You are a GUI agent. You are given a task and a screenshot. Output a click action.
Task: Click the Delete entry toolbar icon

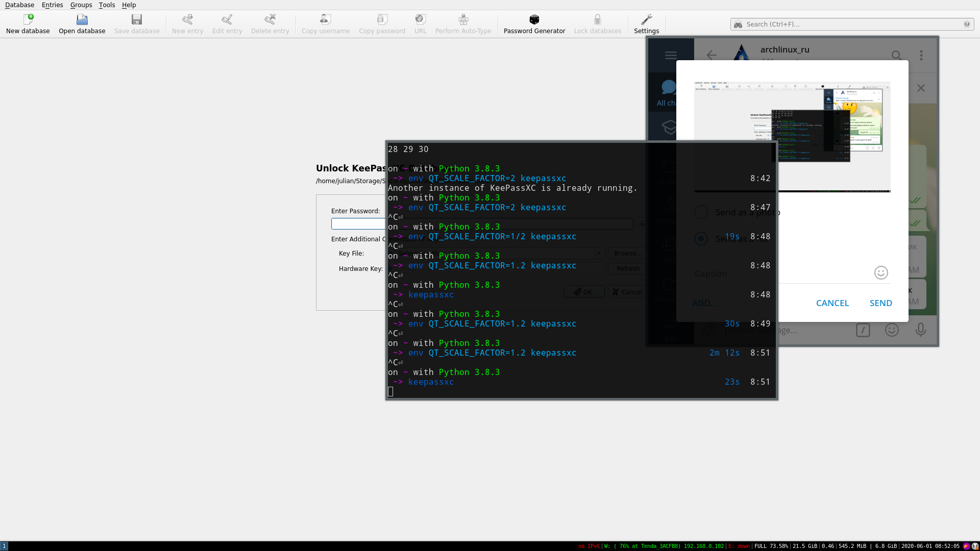[x=270, y=19]
